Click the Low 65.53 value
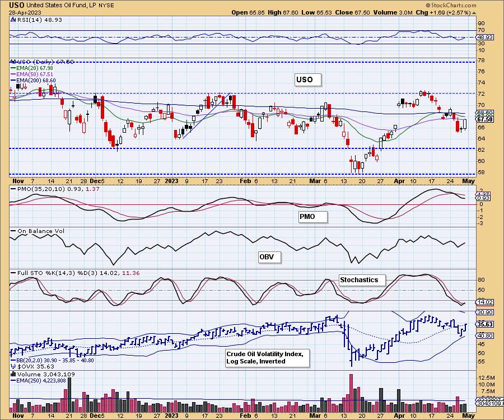The width and height of the screenshot is (504, 420). coord(316,12)
